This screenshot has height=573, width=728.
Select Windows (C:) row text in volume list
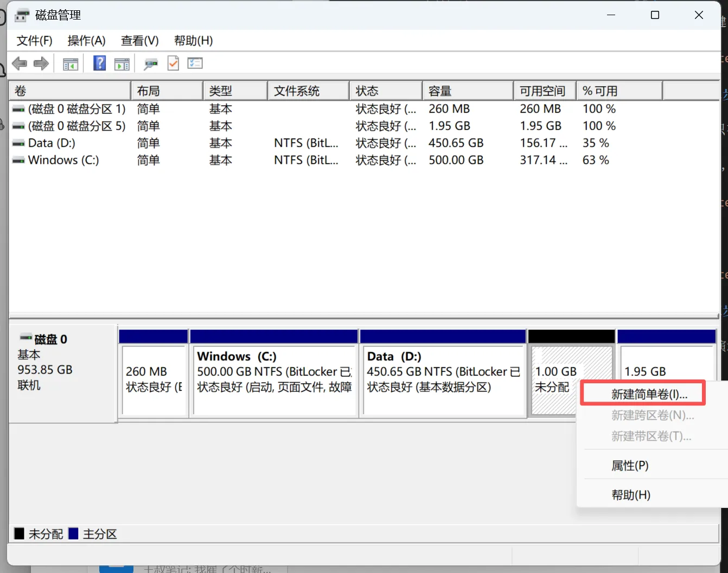point(63,160)
